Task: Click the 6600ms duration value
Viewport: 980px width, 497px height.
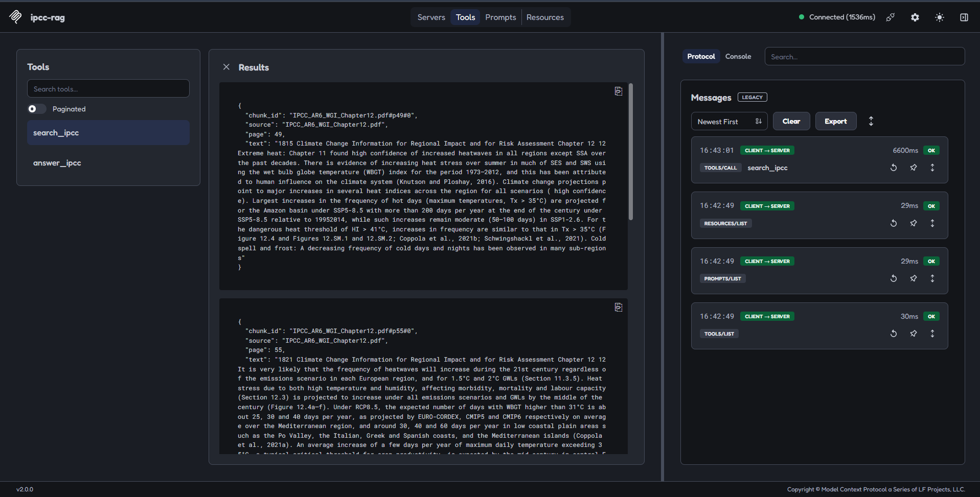Action: 905,150
